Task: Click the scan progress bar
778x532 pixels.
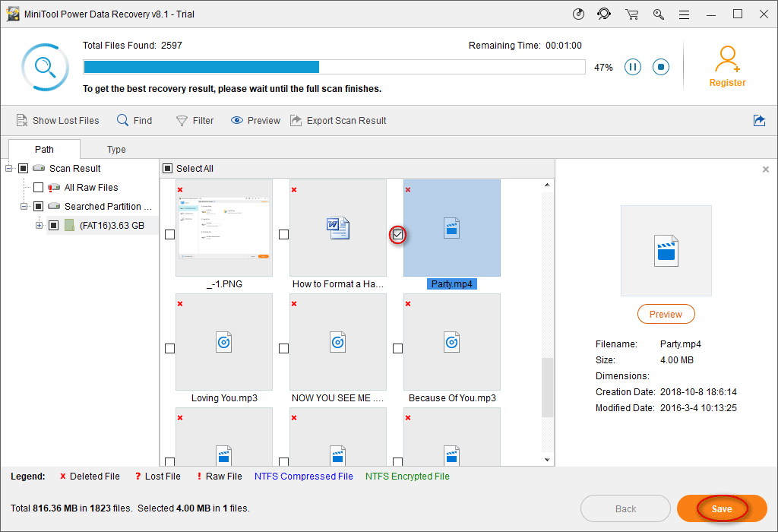Action: click(334, 67)
